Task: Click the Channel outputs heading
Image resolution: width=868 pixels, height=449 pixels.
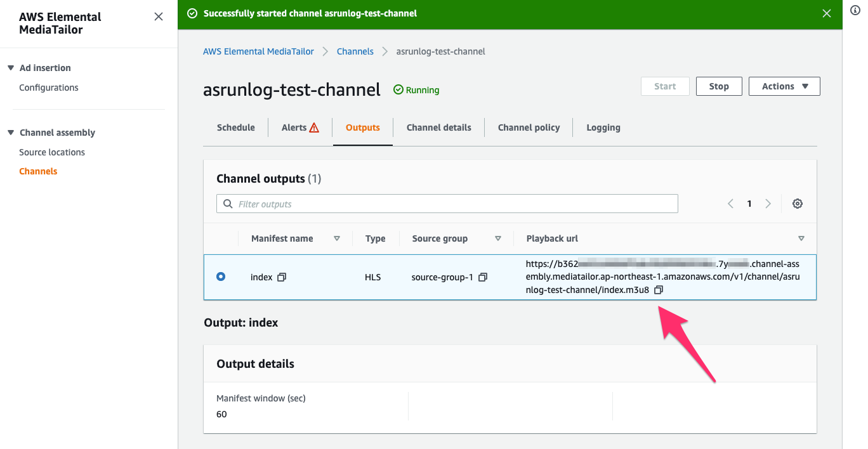Action: point(269,179)
